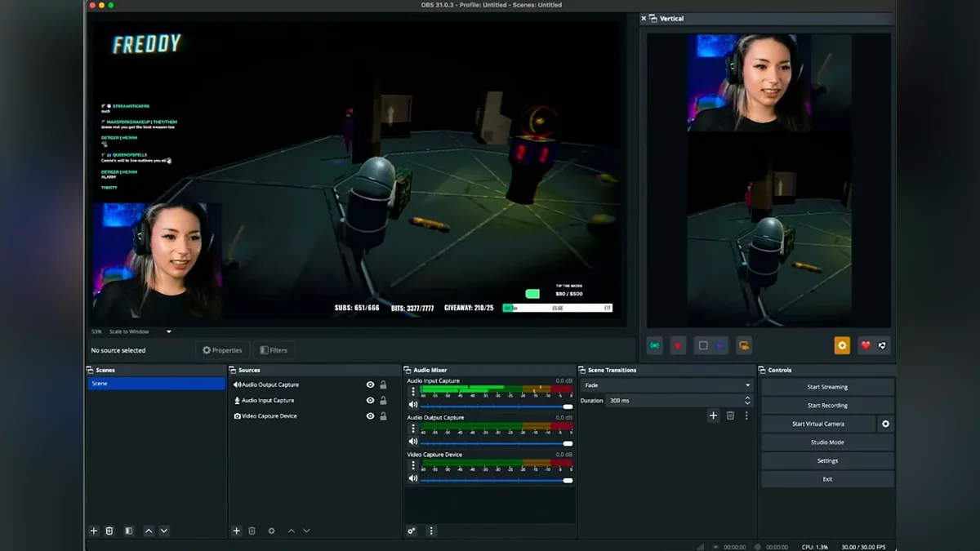Image resolution: width=980 pixels, height=551 pixels.
Task: Click the Studio Mode button
Action: pos(827,442)
